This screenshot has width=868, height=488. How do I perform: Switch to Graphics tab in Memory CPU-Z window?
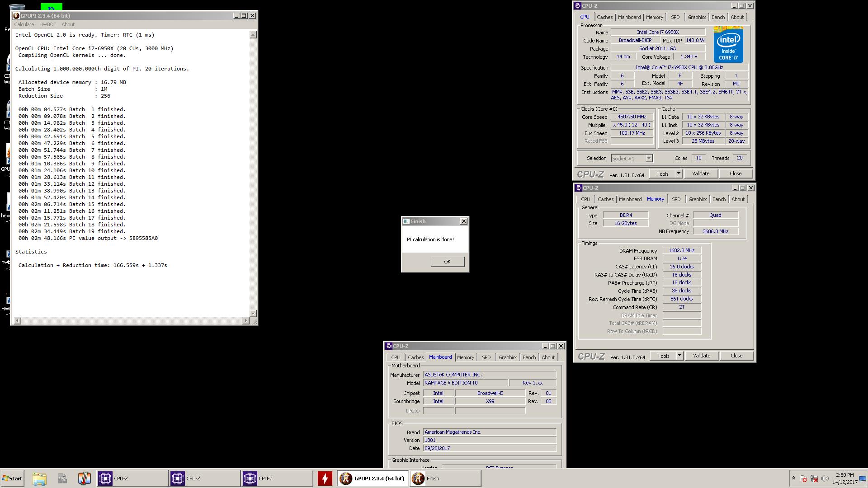[x=698, y=199]
